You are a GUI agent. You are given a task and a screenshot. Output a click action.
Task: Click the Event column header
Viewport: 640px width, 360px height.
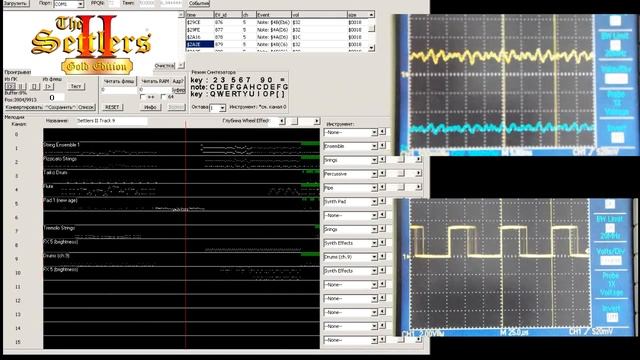[273, 15]
